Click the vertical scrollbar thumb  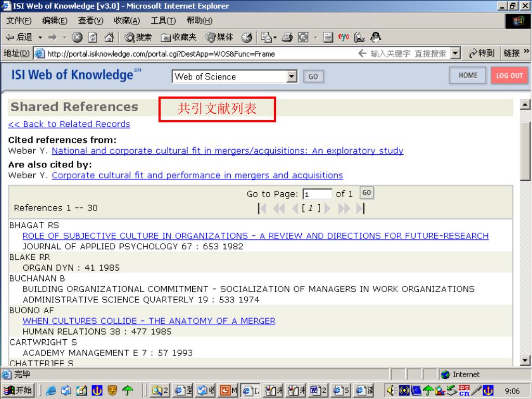pos(525,151)
